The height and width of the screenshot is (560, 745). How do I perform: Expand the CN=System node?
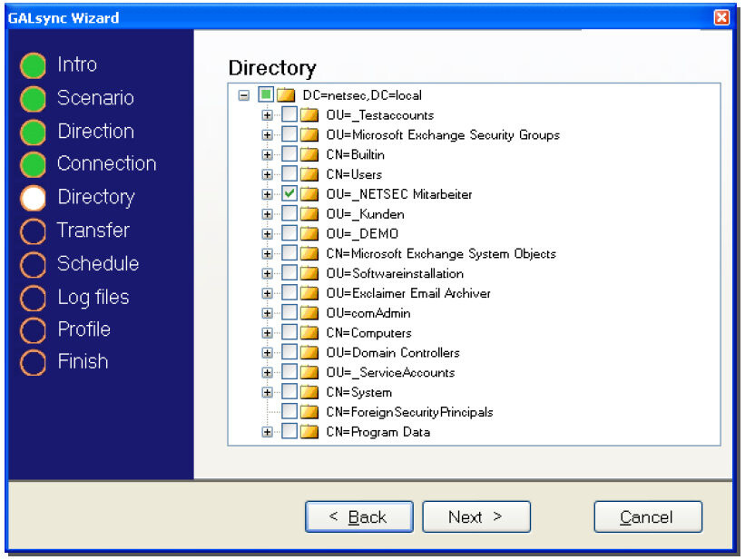click(267, 393)
